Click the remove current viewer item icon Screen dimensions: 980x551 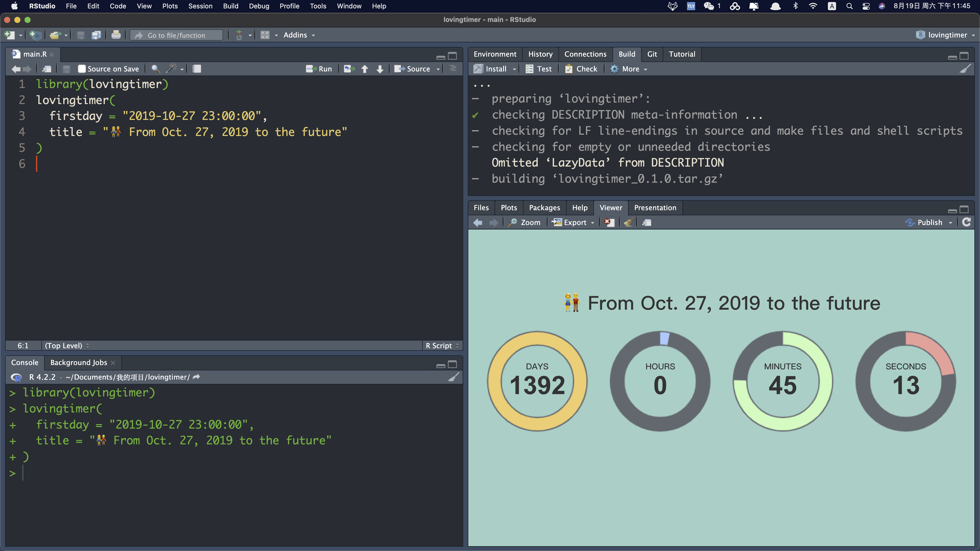tap(609, 222)
